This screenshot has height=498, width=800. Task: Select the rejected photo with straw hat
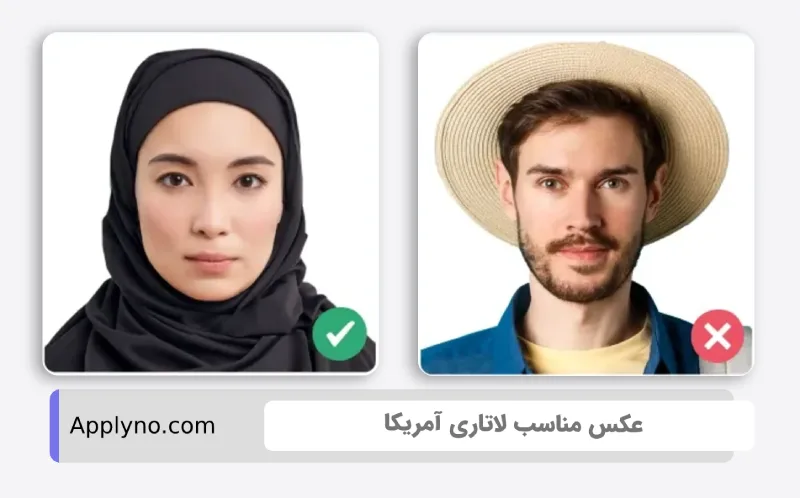586,204
